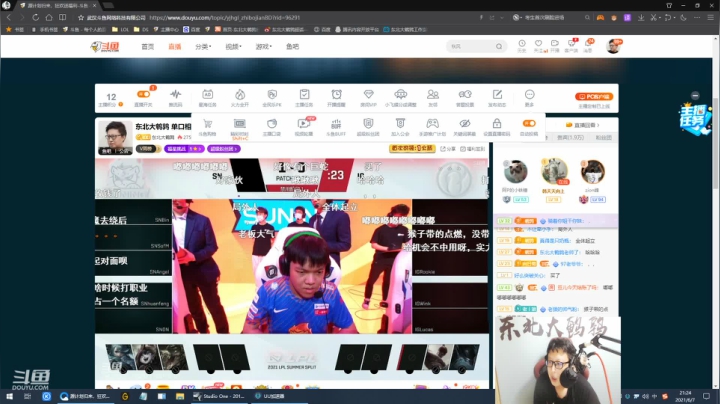Toggle the orange switch beside the lock icon
Screen dimensions: 720x404
click(529, 123)
